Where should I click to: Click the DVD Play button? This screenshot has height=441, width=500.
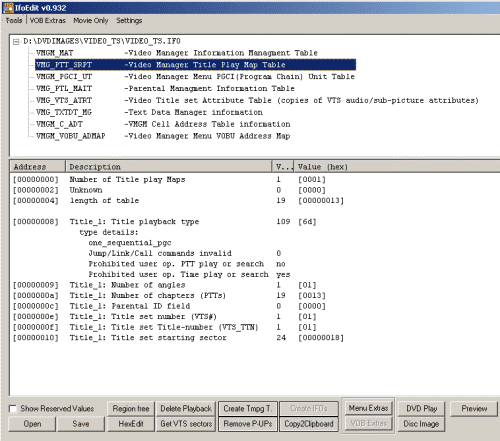click(421, 409)
